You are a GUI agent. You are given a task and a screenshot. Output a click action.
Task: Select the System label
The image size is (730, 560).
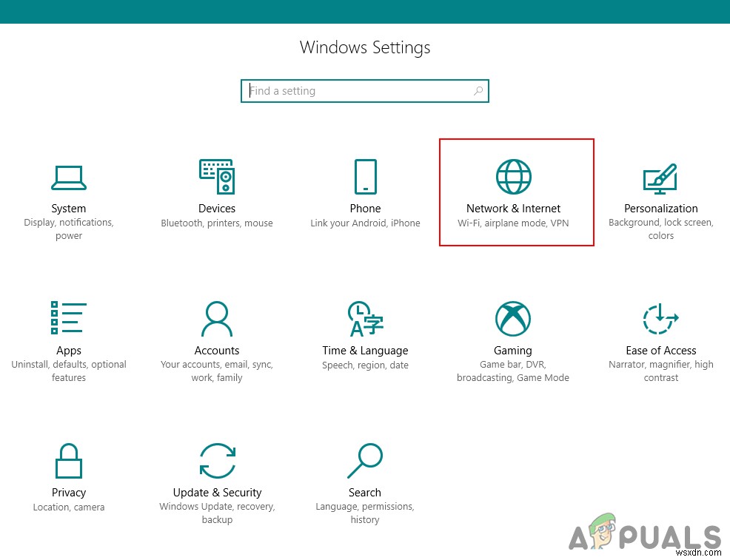[68, 209]
